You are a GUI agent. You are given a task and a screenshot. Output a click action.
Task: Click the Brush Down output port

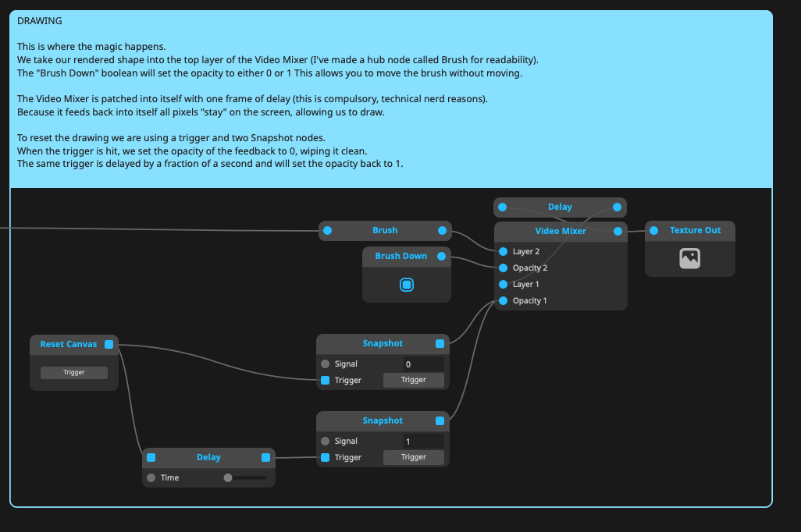[x=442, y=256]
